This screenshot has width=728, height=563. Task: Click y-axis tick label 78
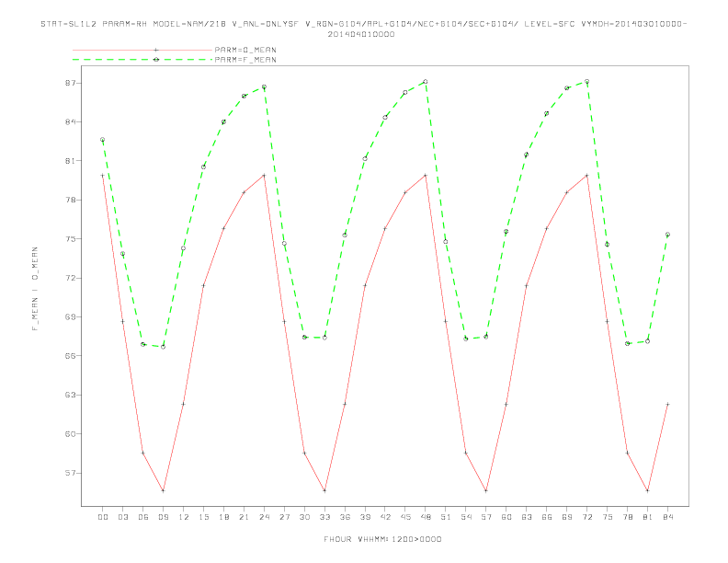[x=71, y=200]
